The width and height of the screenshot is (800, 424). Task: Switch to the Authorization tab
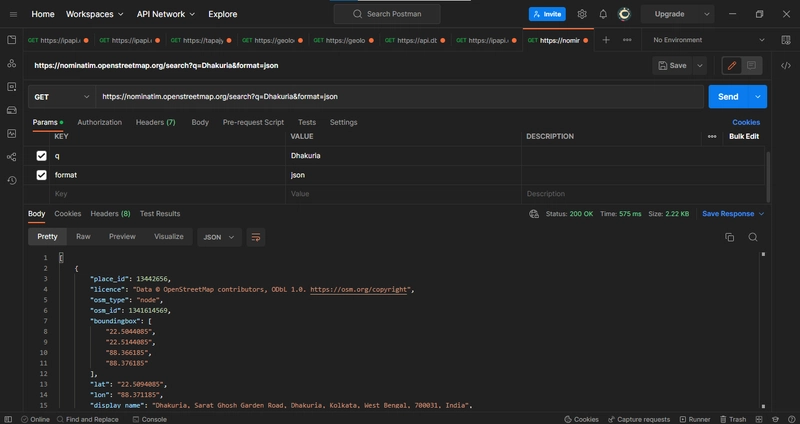pyautogui.click(x=99, y=122)
